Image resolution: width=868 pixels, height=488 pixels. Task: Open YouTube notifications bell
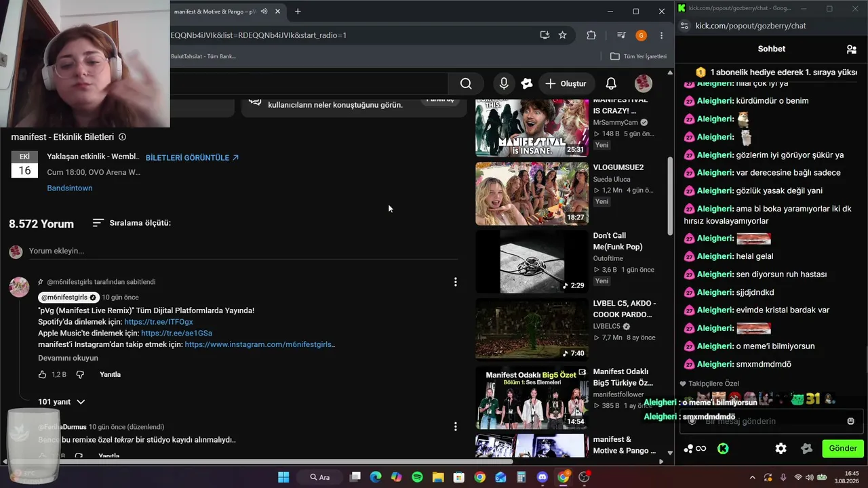coord(611,83)
